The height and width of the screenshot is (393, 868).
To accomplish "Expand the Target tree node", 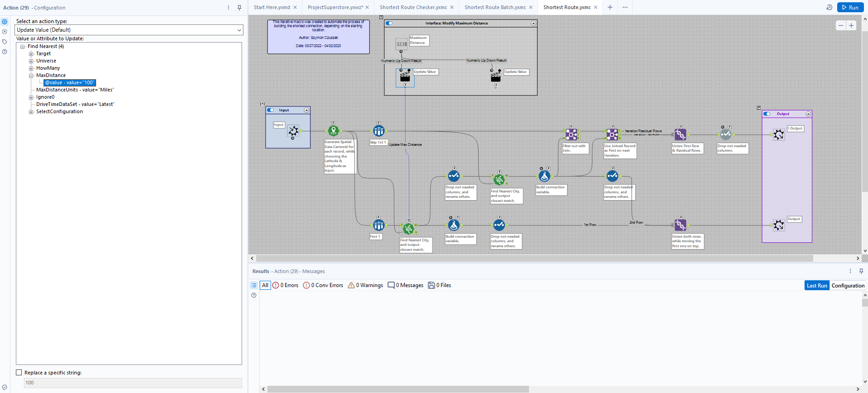I will pos(31,53).
